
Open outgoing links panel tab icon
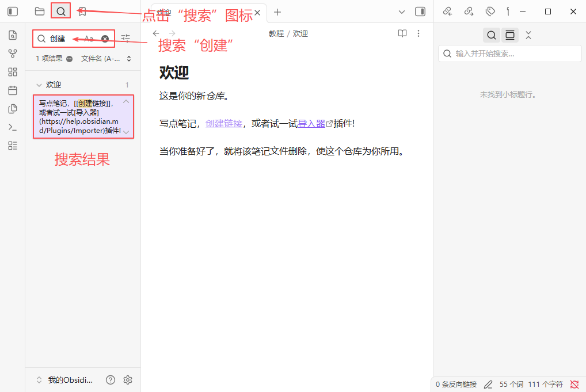[469, 12]
